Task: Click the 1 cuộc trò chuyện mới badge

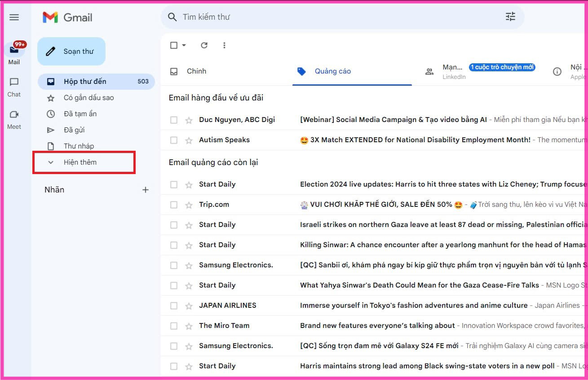Action: point(502,67)
